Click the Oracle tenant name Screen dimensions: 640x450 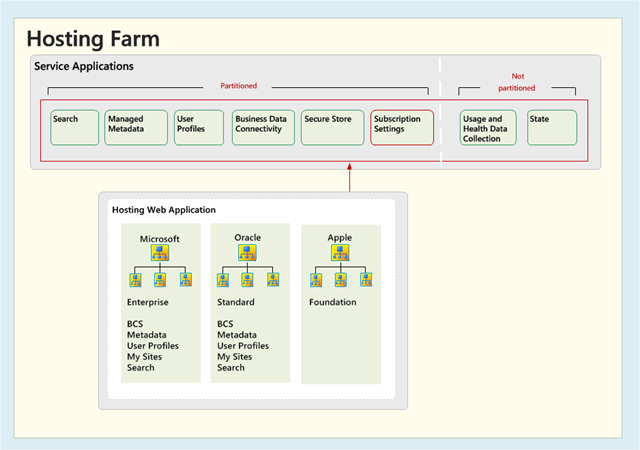[247, 238]
